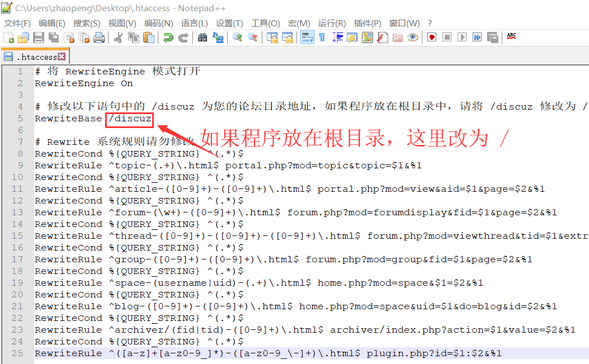
Task: Expand the 插件(P) plugins menu
Action: [x=367, y=23]
